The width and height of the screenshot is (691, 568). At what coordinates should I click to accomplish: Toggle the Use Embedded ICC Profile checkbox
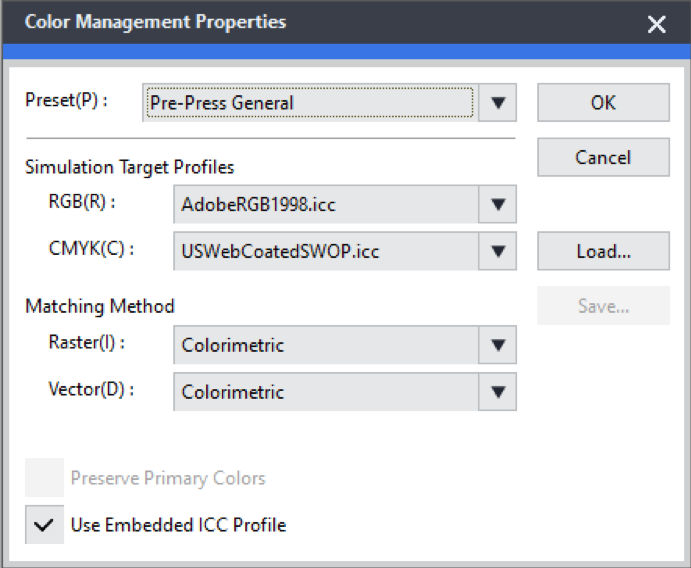point(44,524)
